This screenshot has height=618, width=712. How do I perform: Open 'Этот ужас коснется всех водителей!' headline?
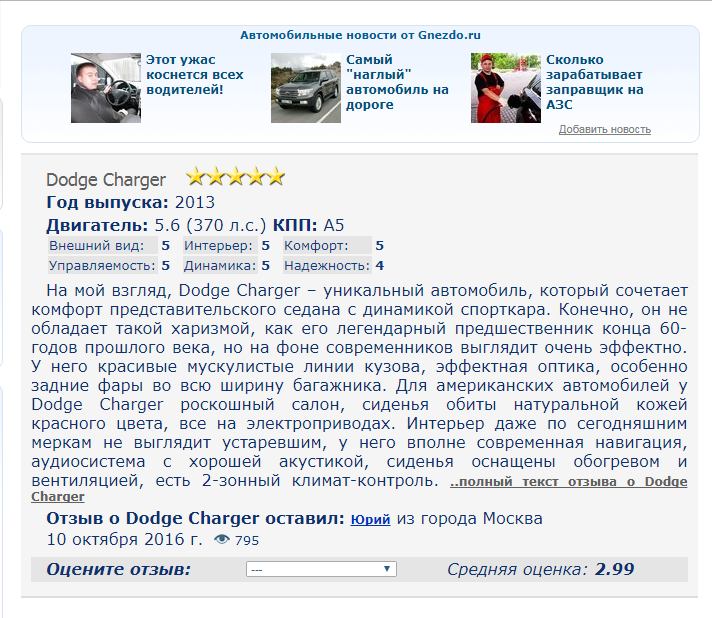click(x=194, y=74)
